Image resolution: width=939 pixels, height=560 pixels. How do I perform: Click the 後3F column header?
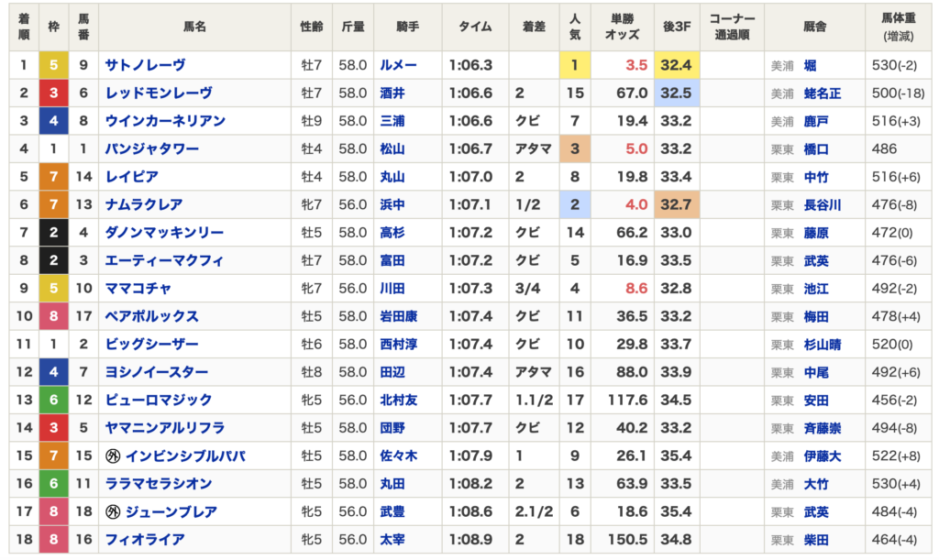(x=676, y=27)
